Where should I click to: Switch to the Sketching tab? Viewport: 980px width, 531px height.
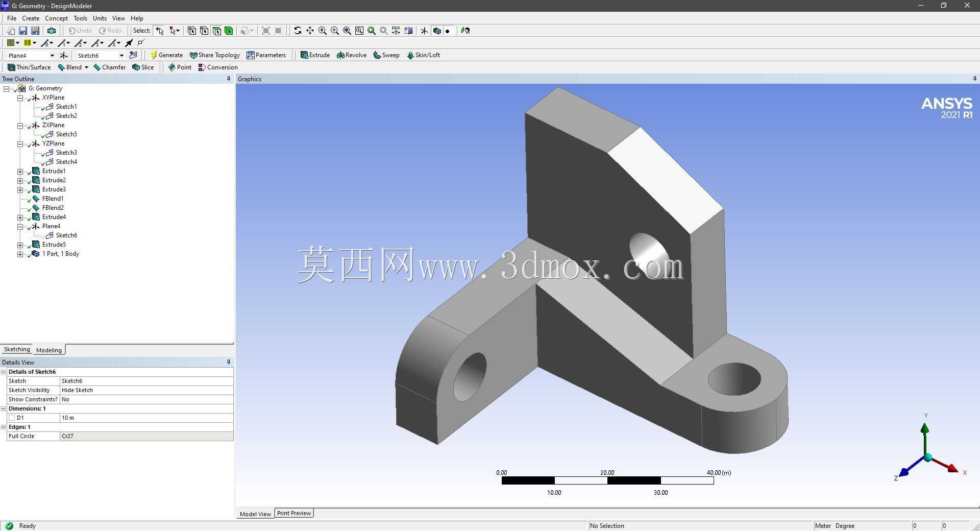click(x=17, y=349)
